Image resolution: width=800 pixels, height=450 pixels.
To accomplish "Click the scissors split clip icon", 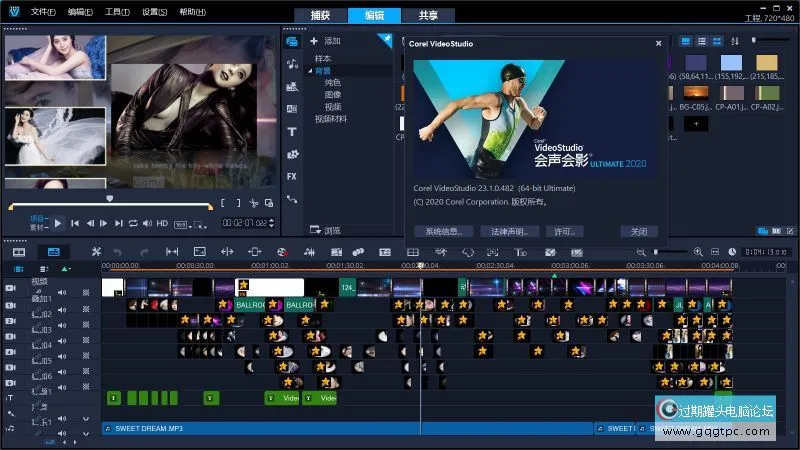I will [254, 203].
